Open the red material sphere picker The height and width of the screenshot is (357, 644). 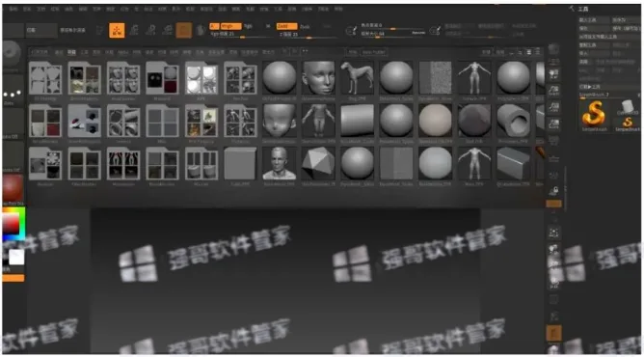pyautogui.click(x=13, y=188)
